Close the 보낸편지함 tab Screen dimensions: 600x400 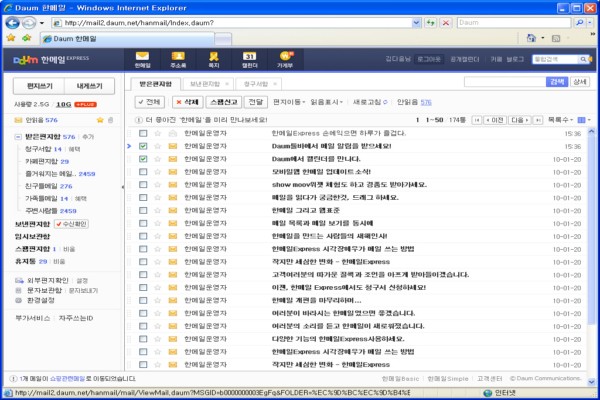[227, 84]
